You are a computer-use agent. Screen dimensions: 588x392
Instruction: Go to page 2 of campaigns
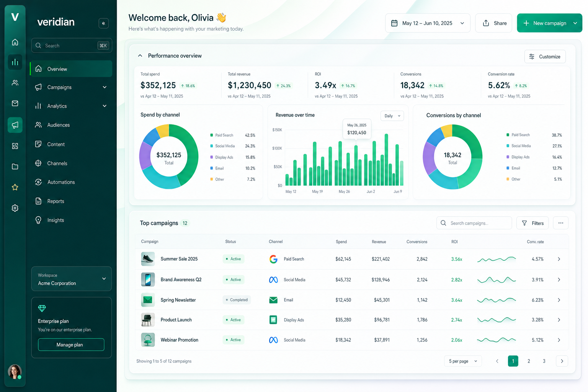(529, 361)
